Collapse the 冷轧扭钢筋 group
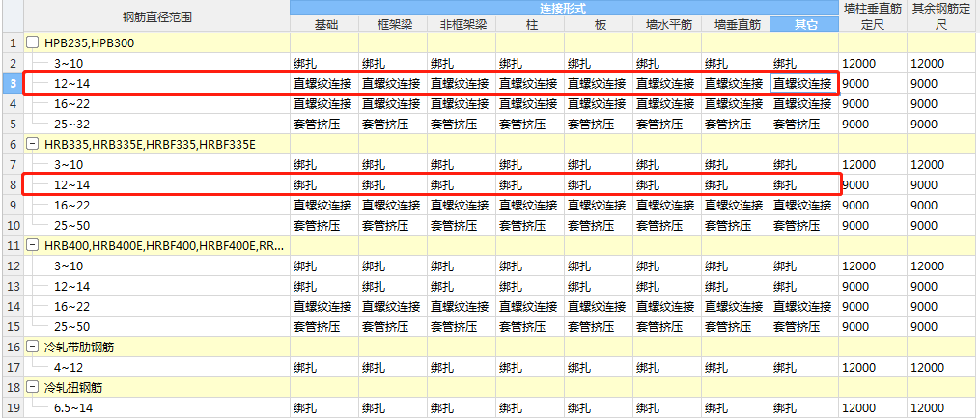980x418 pixels. pyautogui.click(x=33, y=387)
